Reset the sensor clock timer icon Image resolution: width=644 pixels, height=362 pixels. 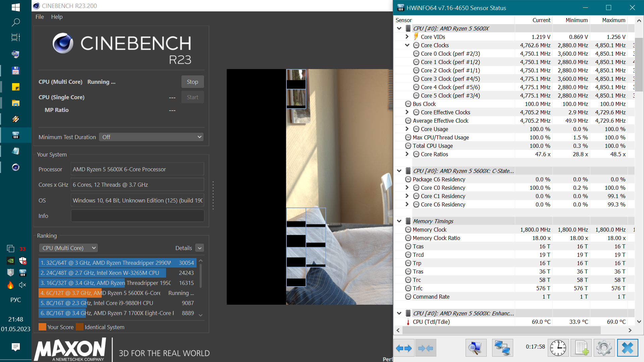558,348
